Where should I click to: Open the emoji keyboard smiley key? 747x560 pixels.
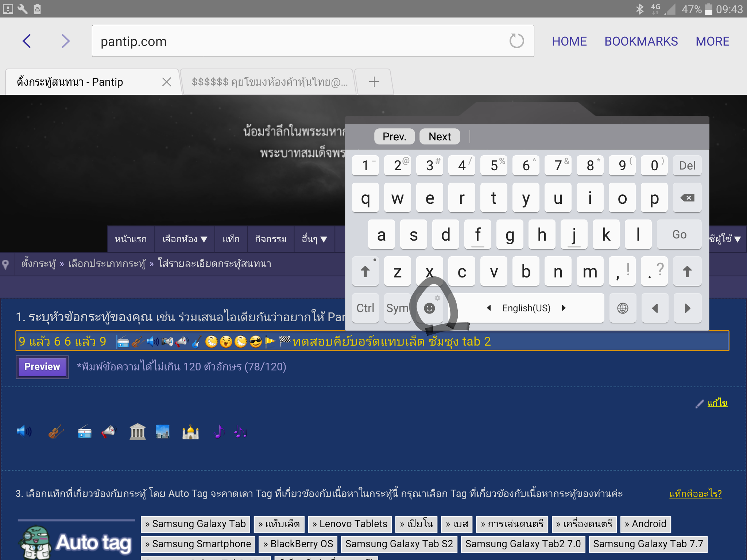click(430, 308)
